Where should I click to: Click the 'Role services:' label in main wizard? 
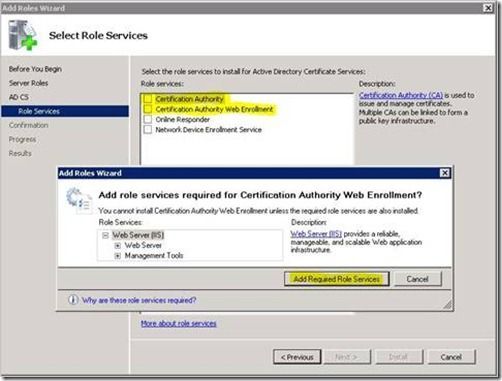click(x=162, y=84)
